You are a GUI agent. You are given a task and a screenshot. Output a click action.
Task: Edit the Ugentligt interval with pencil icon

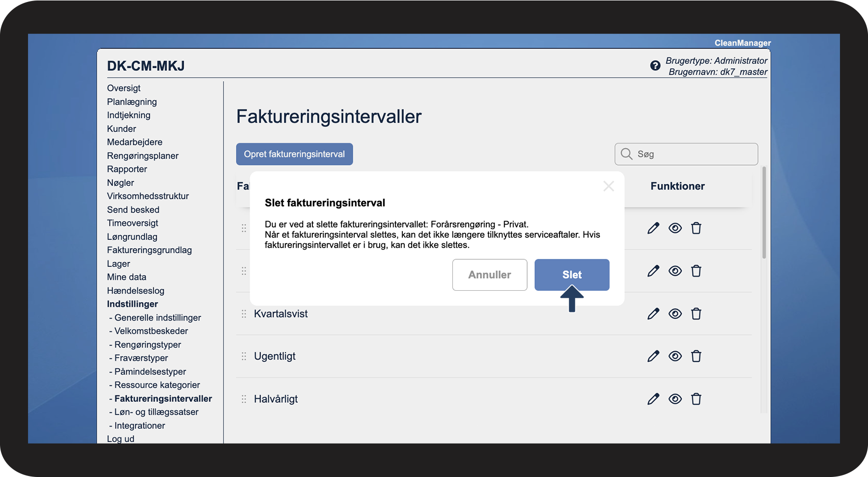[x=653, y=356]
